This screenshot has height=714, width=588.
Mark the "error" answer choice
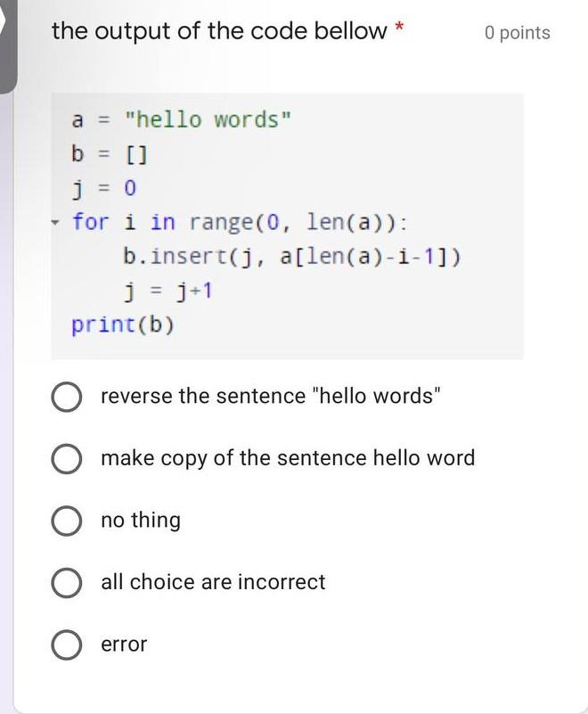coord(66,644)
